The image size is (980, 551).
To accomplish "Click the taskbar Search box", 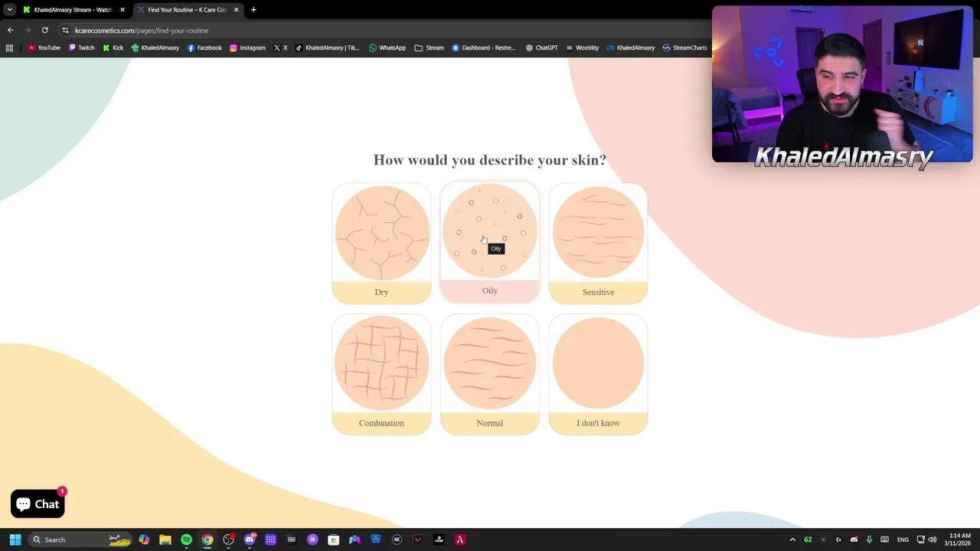I will coord(81,540).
